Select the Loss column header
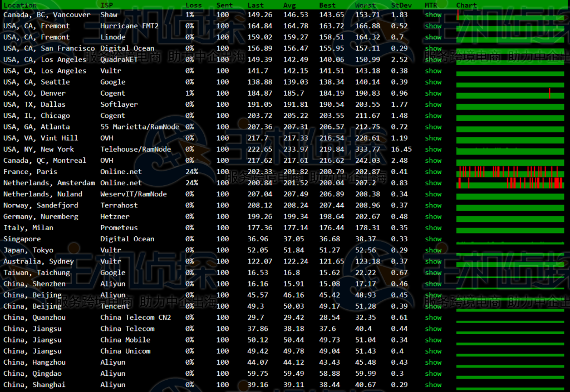 194,5
